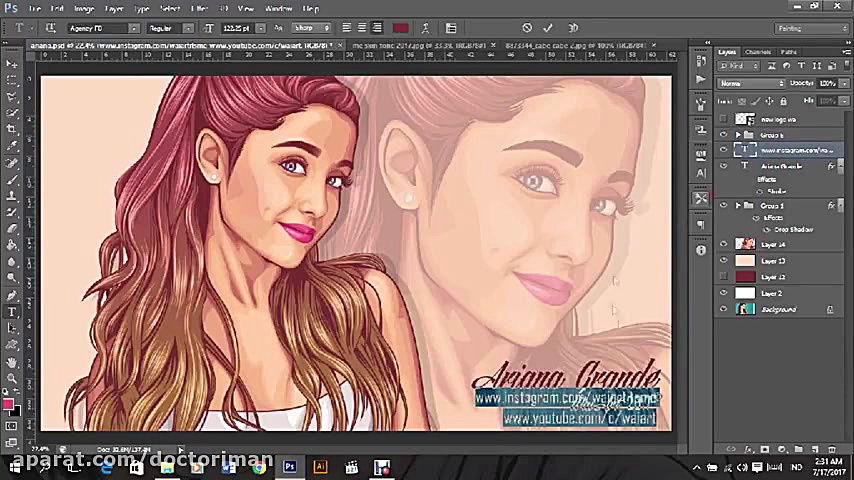
Task: Click the red text color swatch
Action: click(400, 28)
